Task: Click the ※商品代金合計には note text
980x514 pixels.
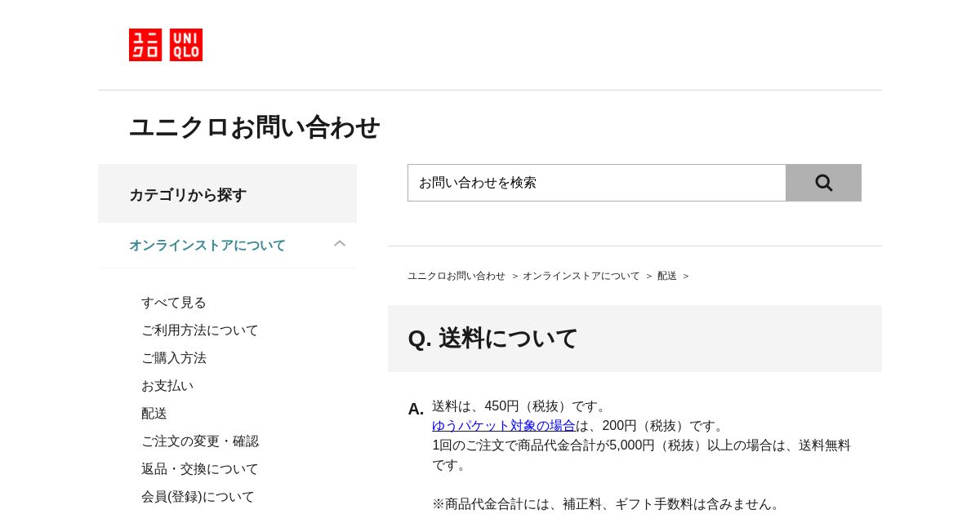Action: [608, 504]
